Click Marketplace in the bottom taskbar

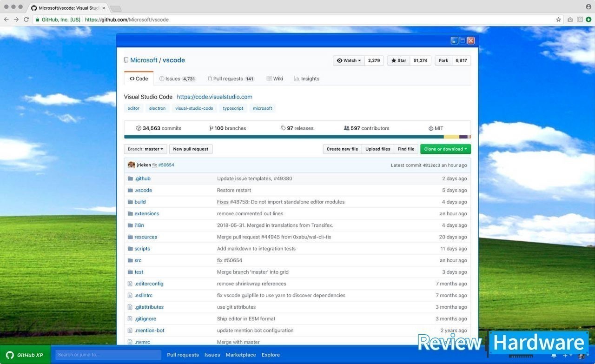[x=241, y=355]
